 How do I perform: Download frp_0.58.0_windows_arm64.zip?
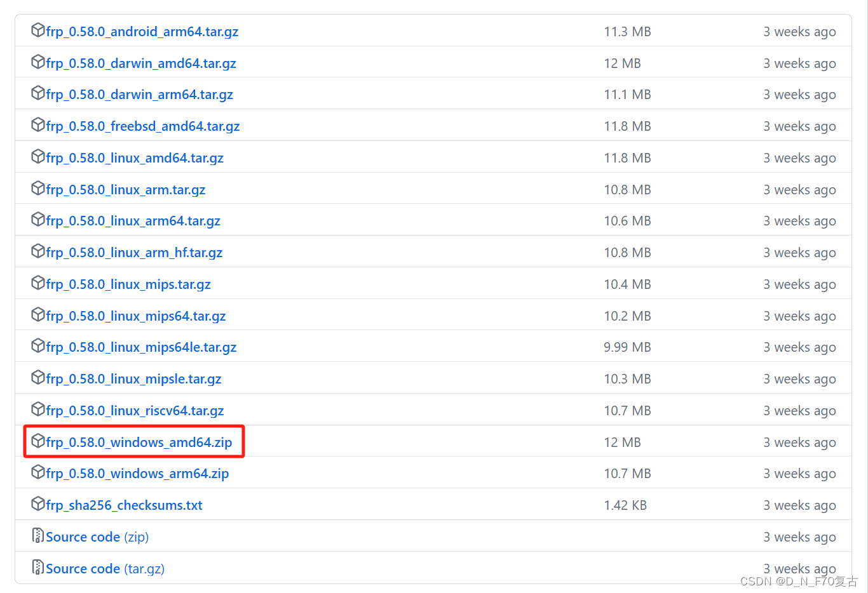click(x=137, y=474)
